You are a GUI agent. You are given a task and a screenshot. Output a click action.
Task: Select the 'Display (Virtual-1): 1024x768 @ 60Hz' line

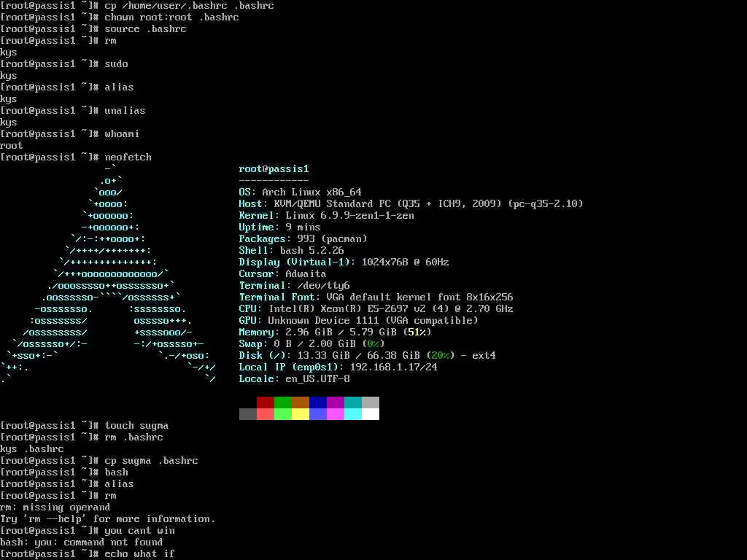pos(344,262)
